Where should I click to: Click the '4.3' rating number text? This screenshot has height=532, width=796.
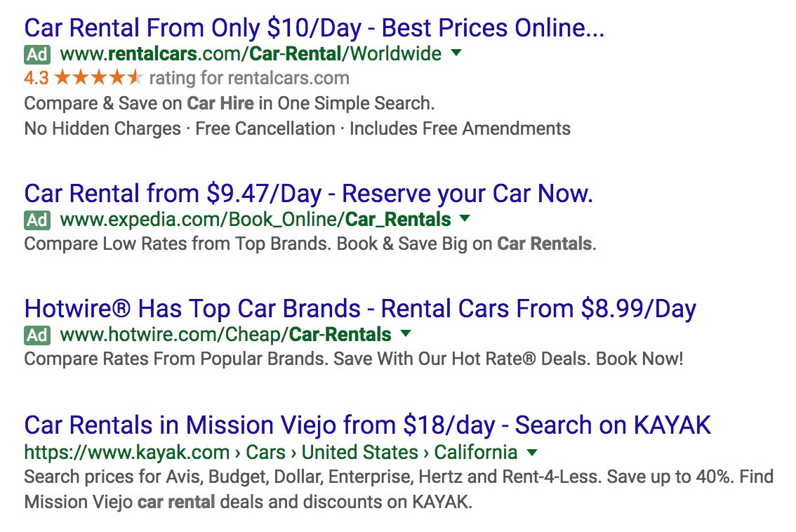pyautogui.click(x=36, y=78)
